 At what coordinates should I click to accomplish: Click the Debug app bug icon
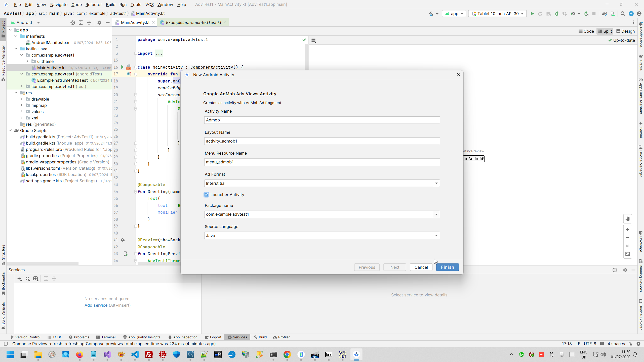[x=556, y=14]
